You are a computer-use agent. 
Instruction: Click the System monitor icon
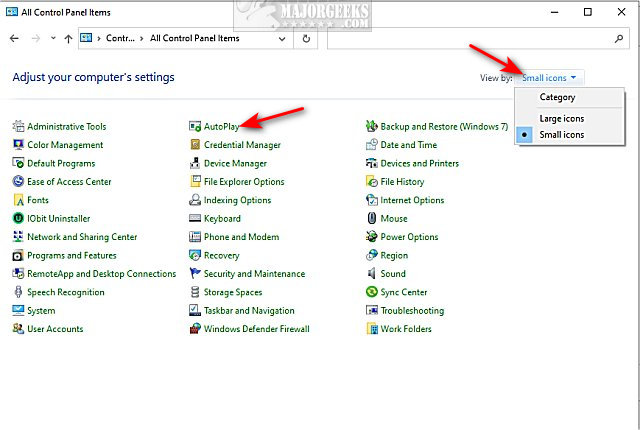(x=18, y=310)
